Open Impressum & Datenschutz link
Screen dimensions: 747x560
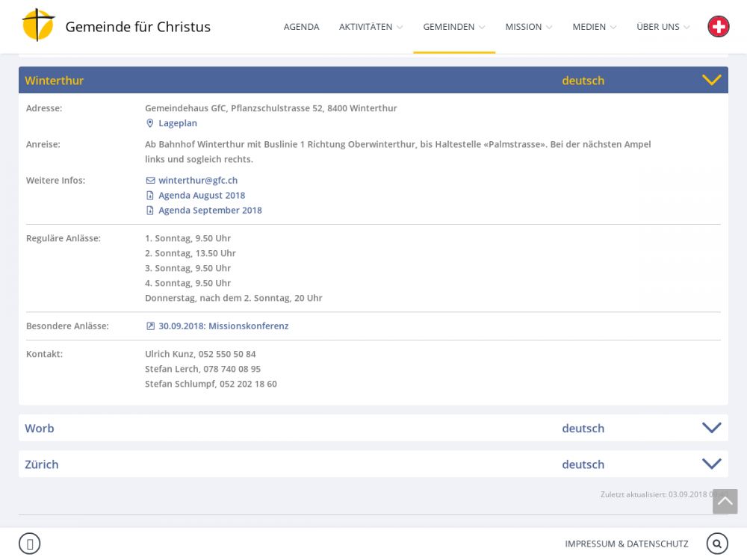point(626,544)
